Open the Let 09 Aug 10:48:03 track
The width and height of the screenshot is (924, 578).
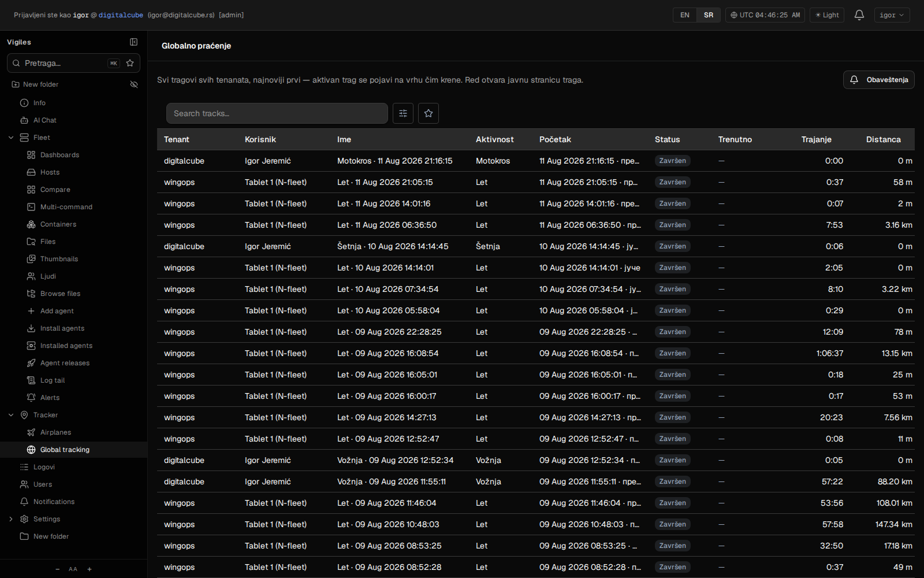point(536,524)
